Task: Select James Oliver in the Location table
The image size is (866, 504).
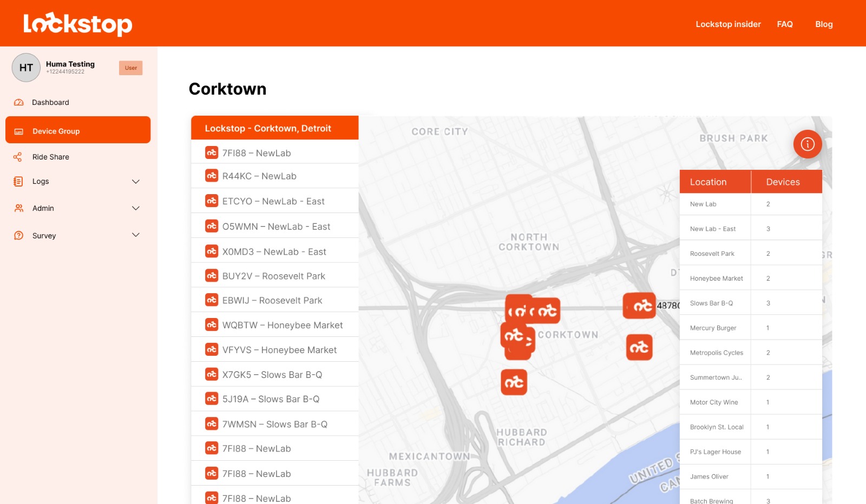Action: (x=709, y=476)
